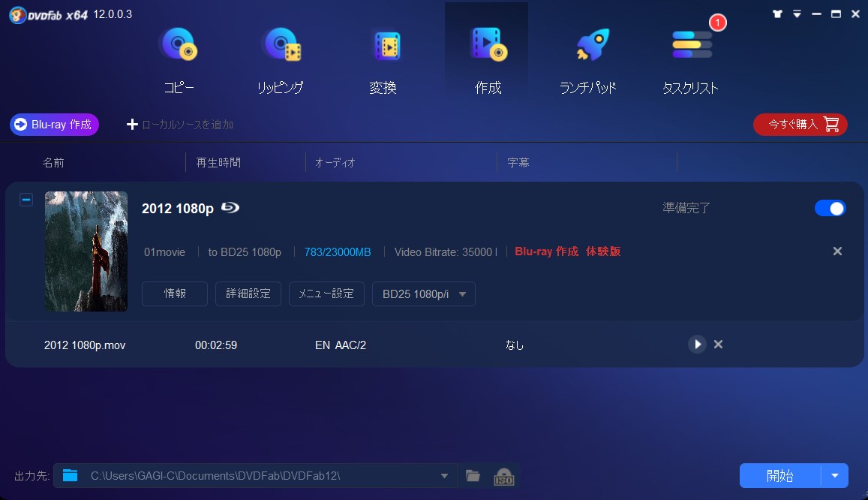
Task: Click the なし subtitle entry
Action: [514, 345]
